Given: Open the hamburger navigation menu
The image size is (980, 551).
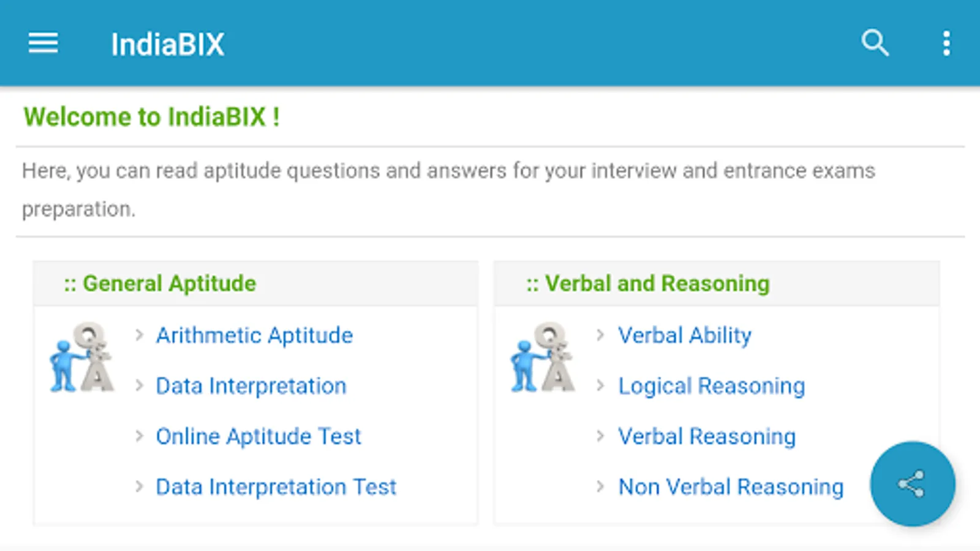Looking at the screenshot, I should [43, 43].
